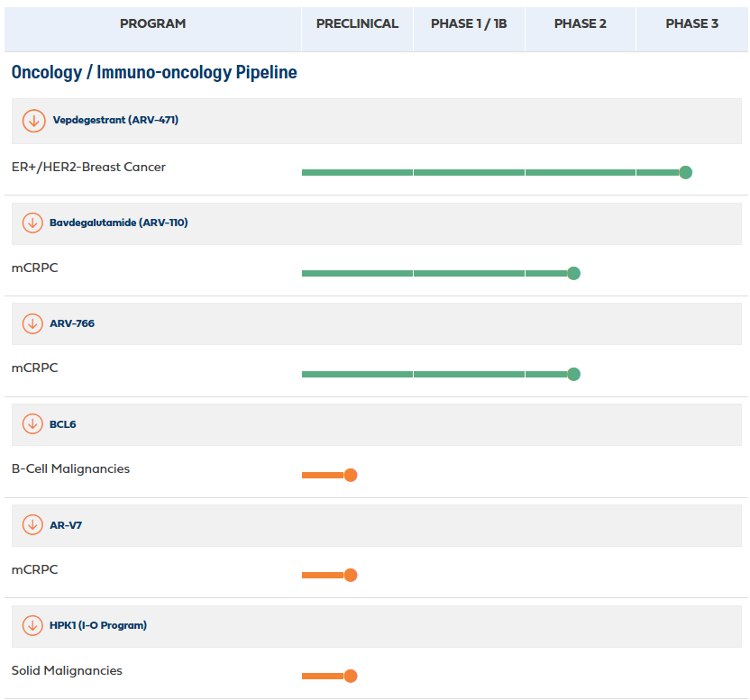Screen dimensions: 750x700
Task: Expand the Bavdegalutamide (ARV-110) details
Action: pyautogui.click(x=118, y=223)
